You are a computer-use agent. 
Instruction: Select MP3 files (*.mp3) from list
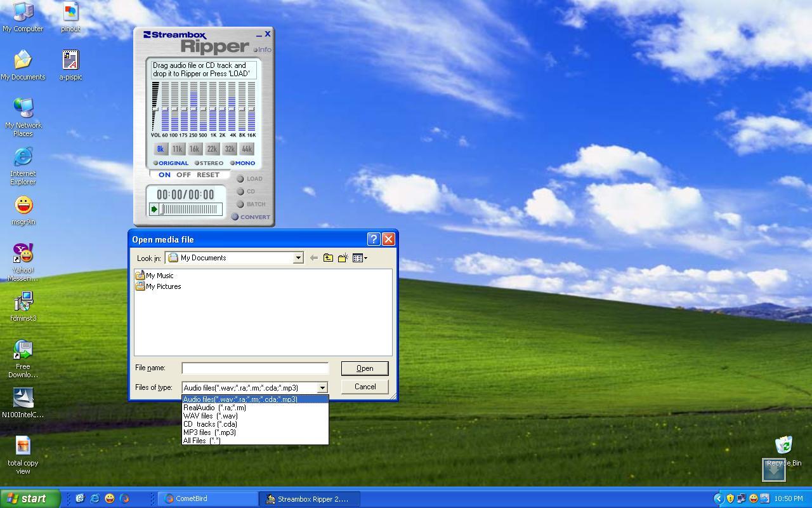click(209, 432)
